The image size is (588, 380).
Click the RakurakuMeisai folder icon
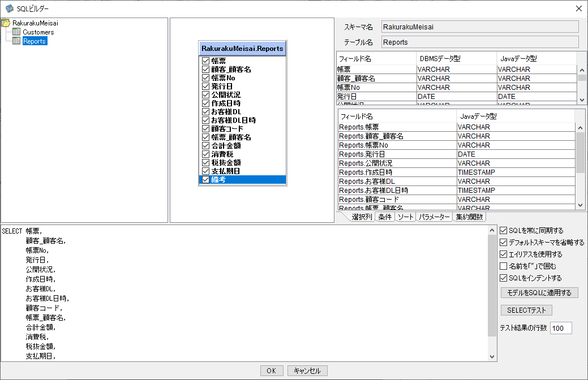point(6,23)
